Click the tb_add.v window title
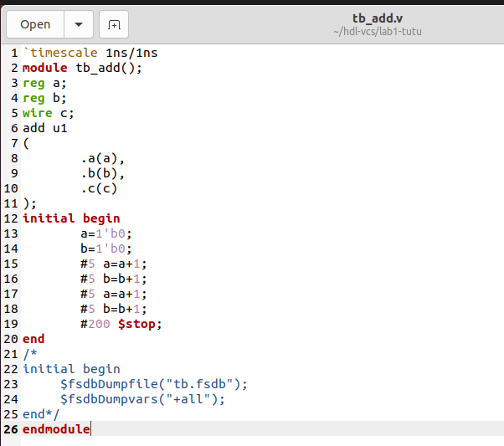504x446 pixels. 378,18
